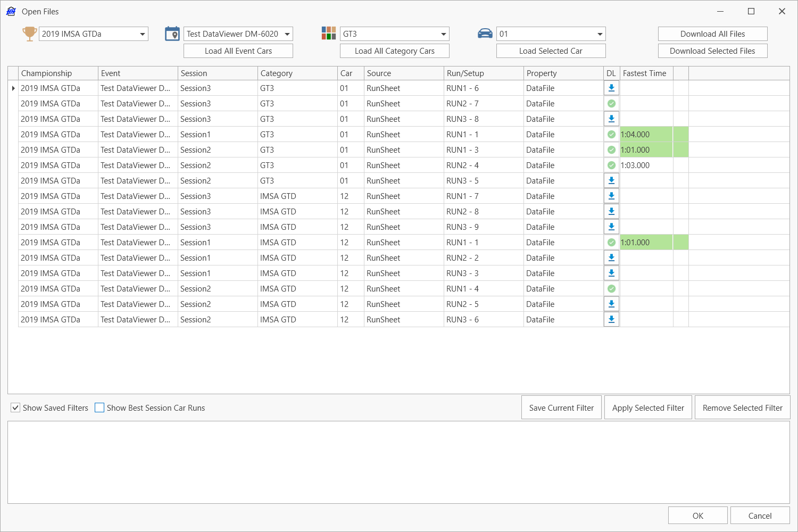798x532 pixels.
Task: Click Download Selected Files button
Action: click(713, 51)
